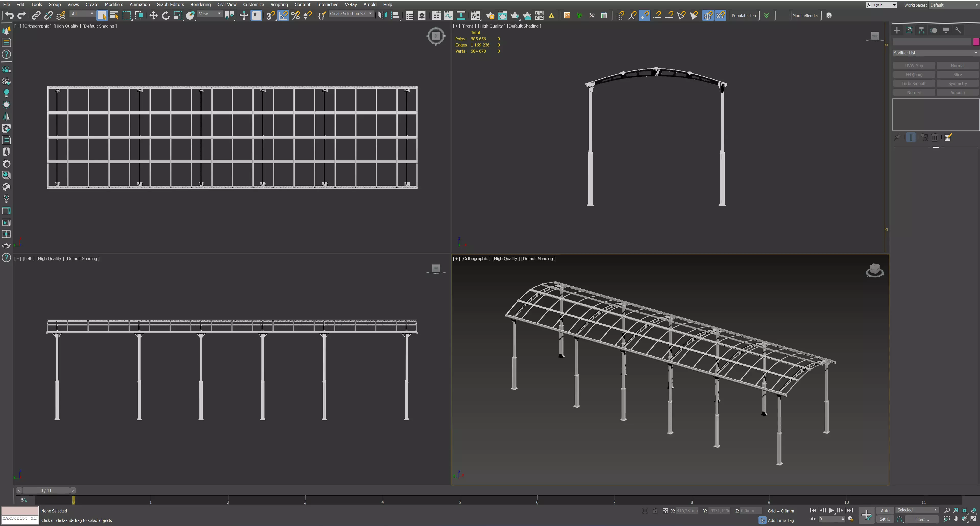Open the Select by Name tool
Screen dimensions: 980x526
click(x=114, y=15)
